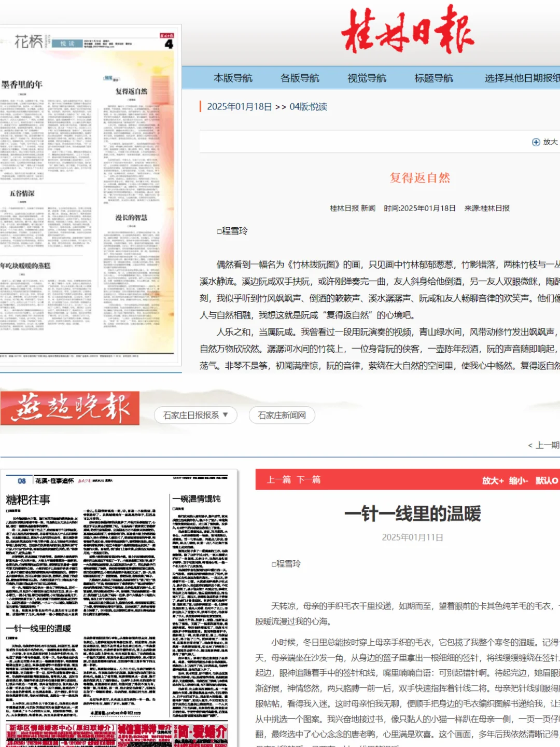Open the 本版导航 tab
Screen dimensions: 560x747
[x=233, y=78]
